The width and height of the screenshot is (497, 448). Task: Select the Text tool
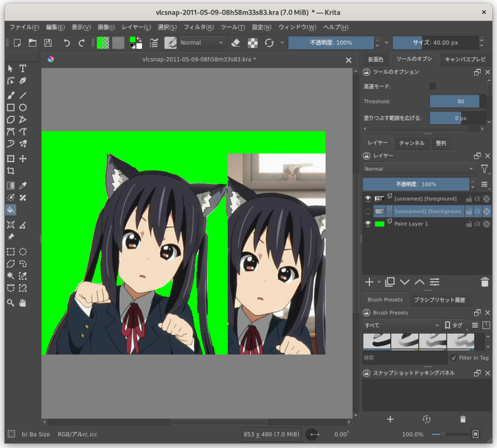(22, 68)
